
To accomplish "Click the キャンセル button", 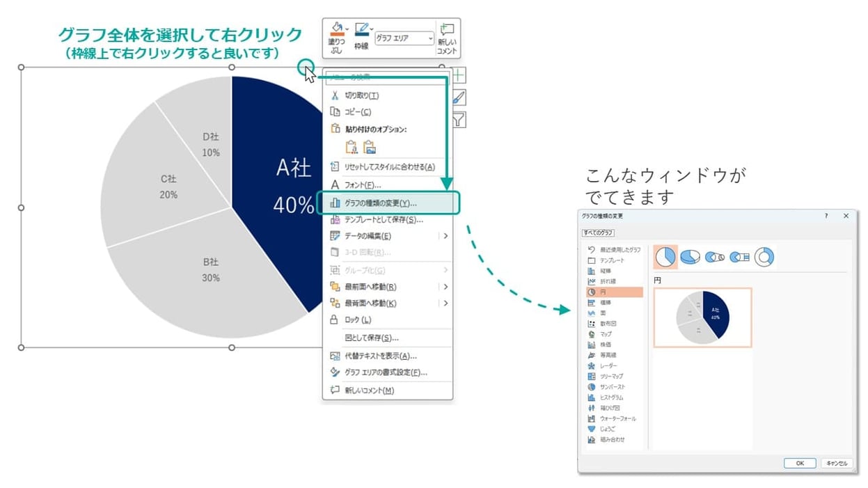I will [x=836, y=463].
